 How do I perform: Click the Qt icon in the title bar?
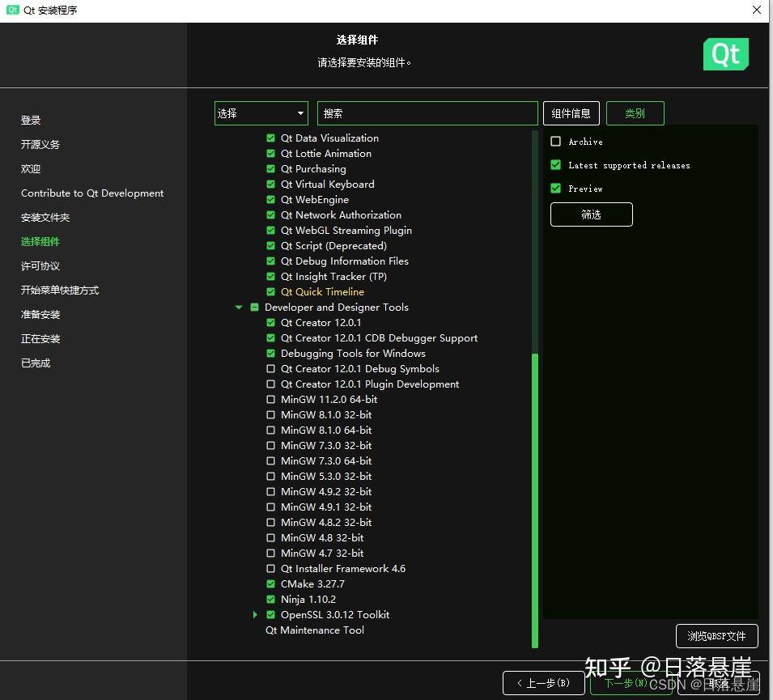click(11, 10)
